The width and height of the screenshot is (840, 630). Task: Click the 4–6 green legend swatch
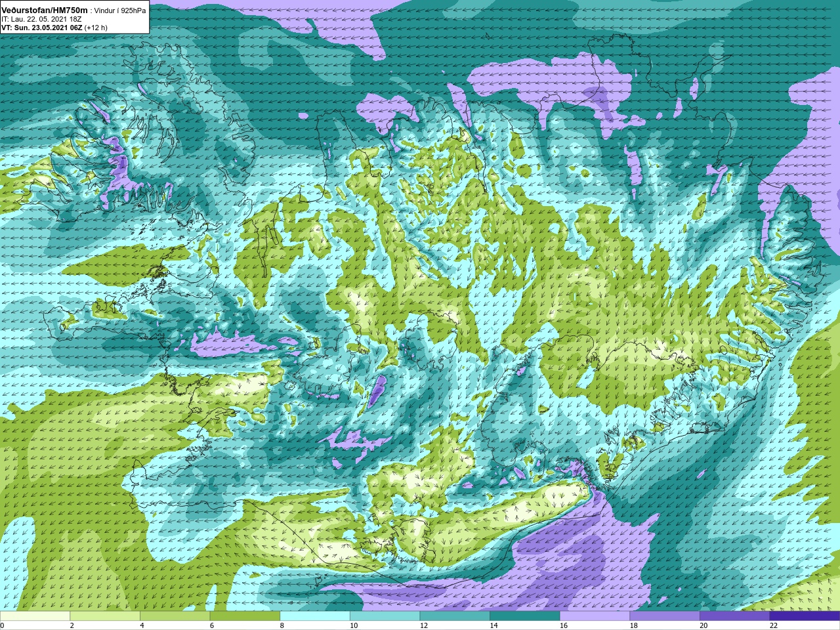click(x=175, y=616)
